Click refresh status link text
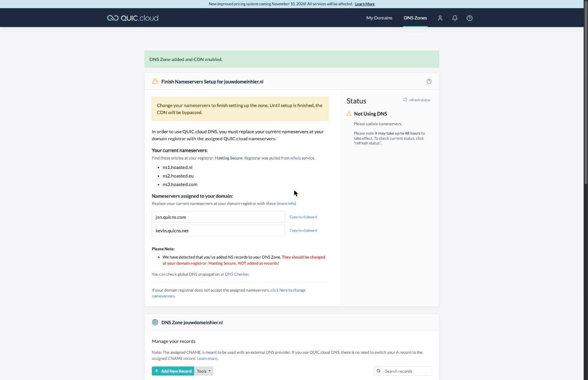 coord(420,100)
